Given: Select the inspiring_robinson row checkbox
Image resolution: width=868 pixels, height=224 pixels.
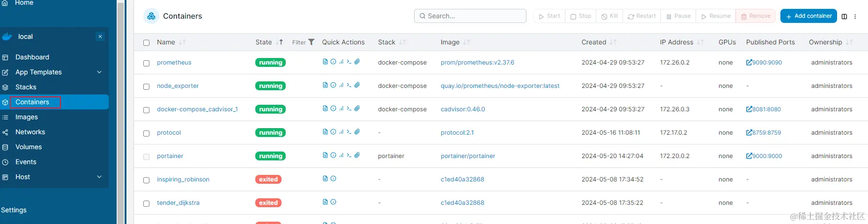Looking at the screenshot, I should tap(147, 180).
